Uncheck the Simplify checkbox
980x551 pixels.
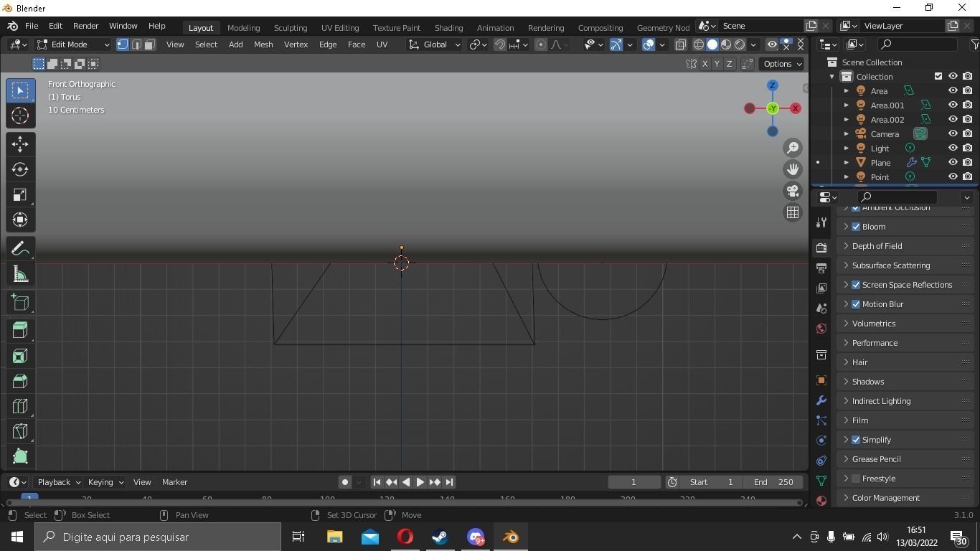point(856,440)
